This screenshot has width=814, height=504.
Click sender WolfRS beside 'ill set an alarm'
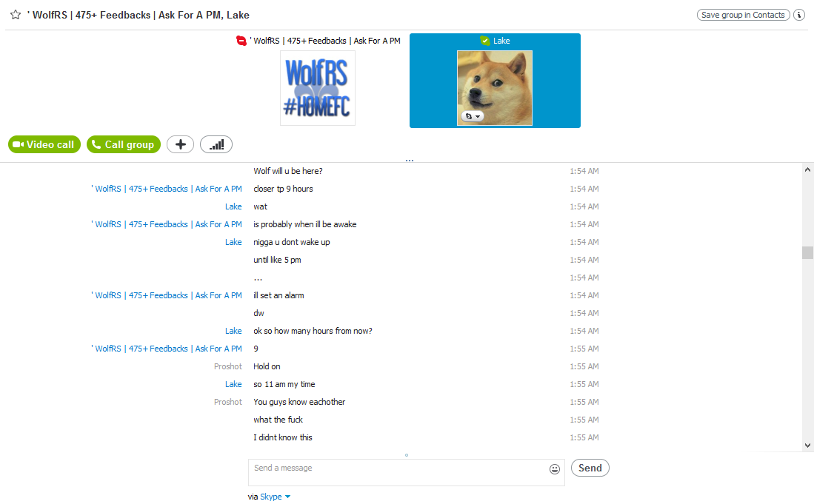[167, 295]
